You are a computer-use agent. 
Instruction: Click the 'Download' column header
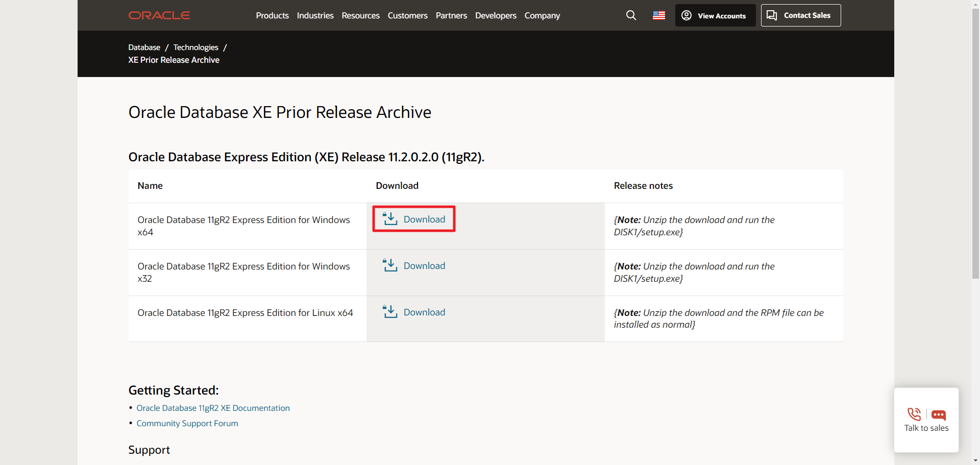tap(397, 186)
